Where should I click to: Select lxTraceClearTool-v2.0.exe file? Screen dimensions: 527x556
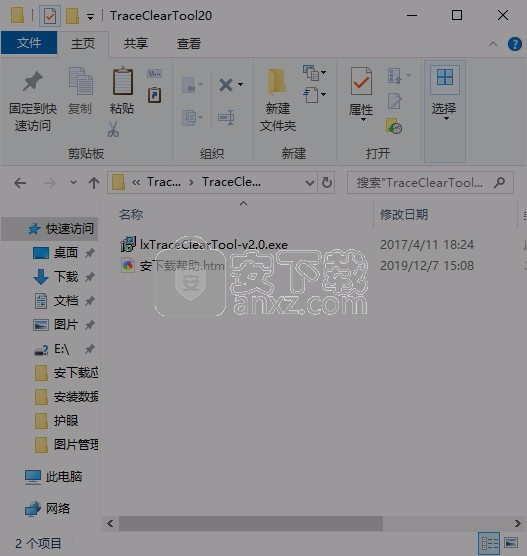pos(213,245)
